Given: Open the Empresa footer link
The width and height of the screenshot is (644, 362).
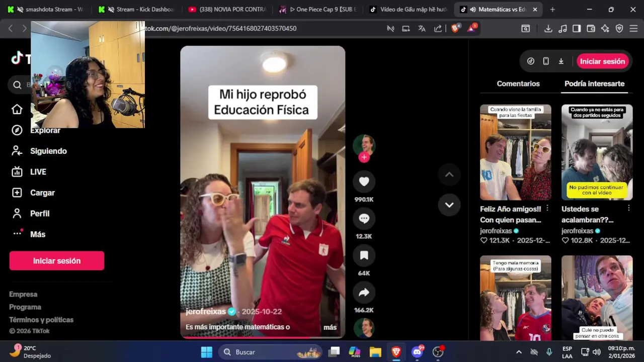Looking at the screenshot, I should 23,294.
